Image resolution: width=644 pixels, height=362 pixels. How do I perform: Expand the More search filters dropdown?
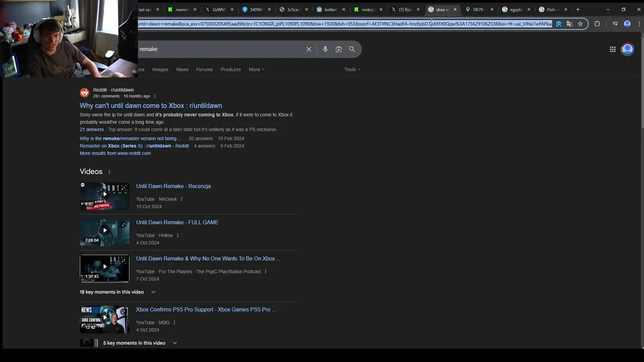coord(257,69)
